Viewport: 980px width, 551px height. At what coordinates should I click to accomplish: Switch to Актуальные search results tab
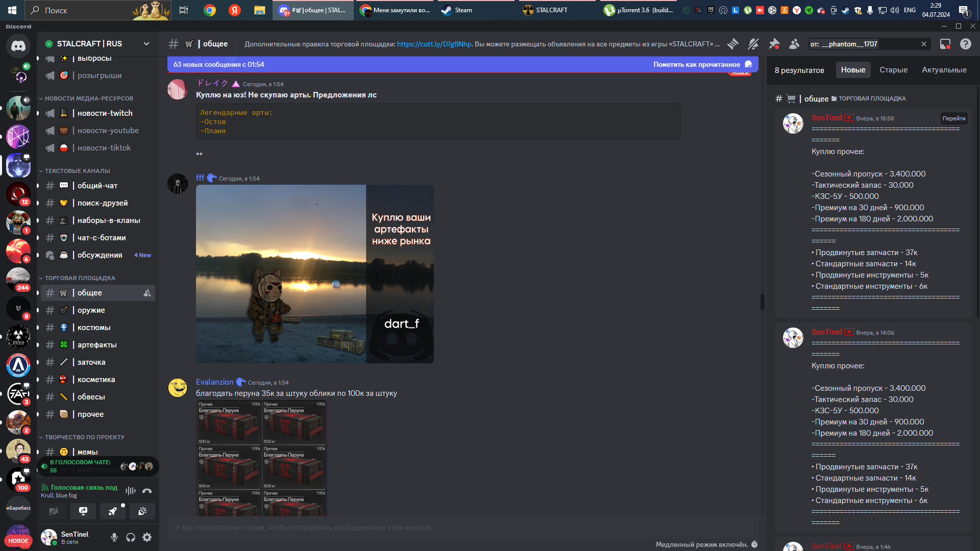pos(944,70)
